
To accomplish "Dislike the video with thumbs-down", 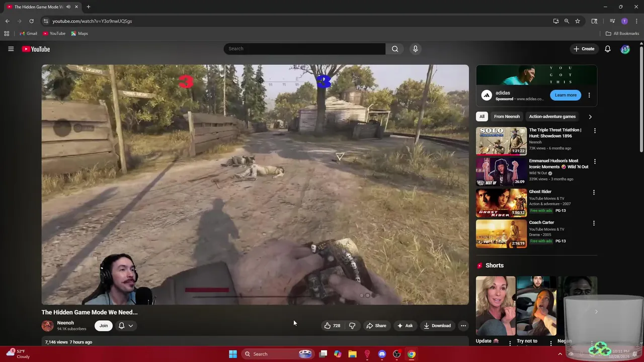I will (352, 325).
